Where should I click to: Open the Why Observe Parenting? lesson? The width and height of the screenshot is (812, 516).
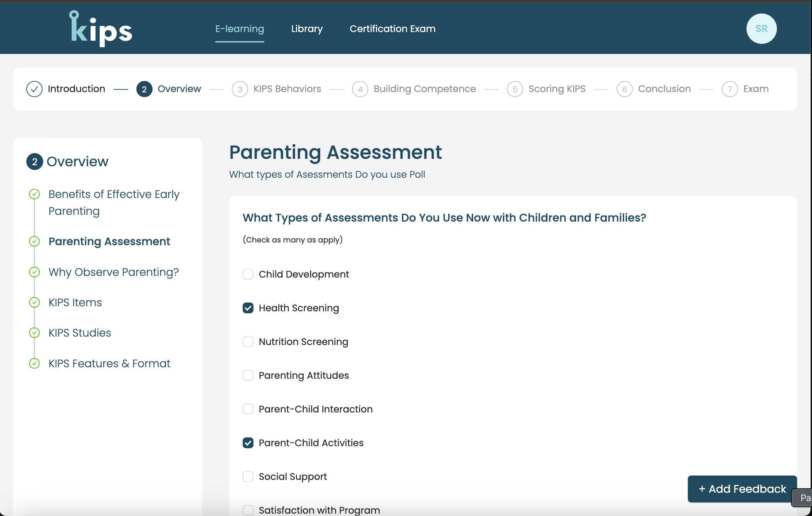114,272
